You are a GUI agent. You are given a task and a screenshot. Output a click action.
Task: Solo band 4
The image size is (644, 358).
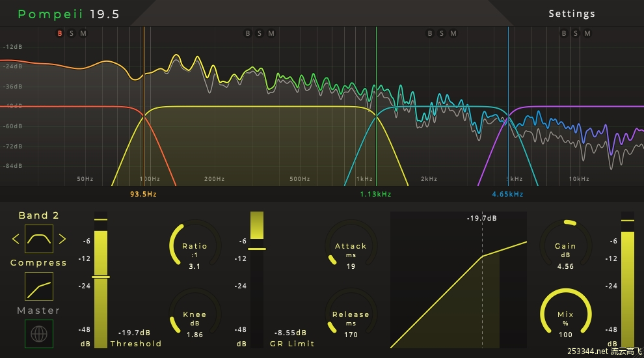[576, 33]
